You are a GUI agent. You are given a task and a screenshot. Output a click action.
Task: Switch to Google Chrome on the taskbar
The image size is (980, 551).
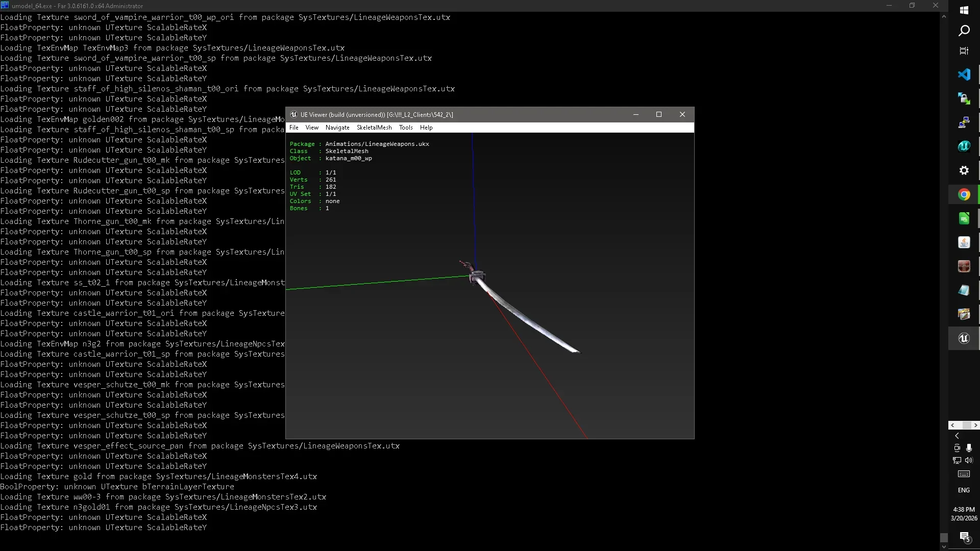[x=964, y=194]
